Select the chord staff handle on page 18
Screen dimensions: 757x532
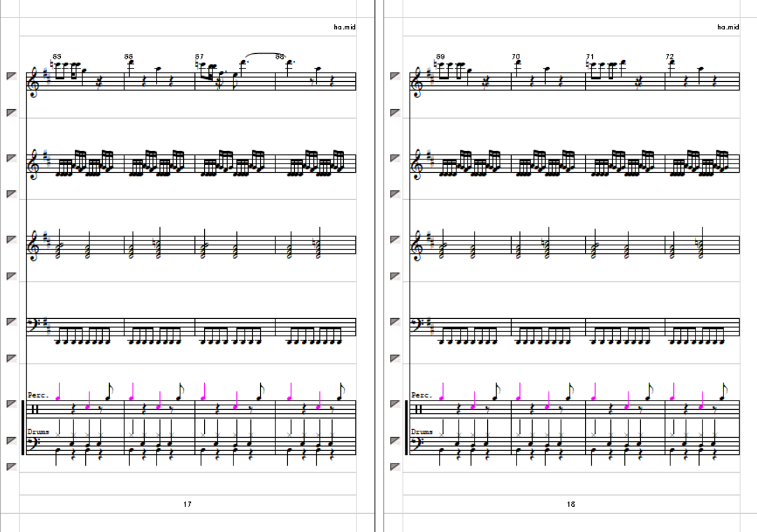click(x=395, y=240)
